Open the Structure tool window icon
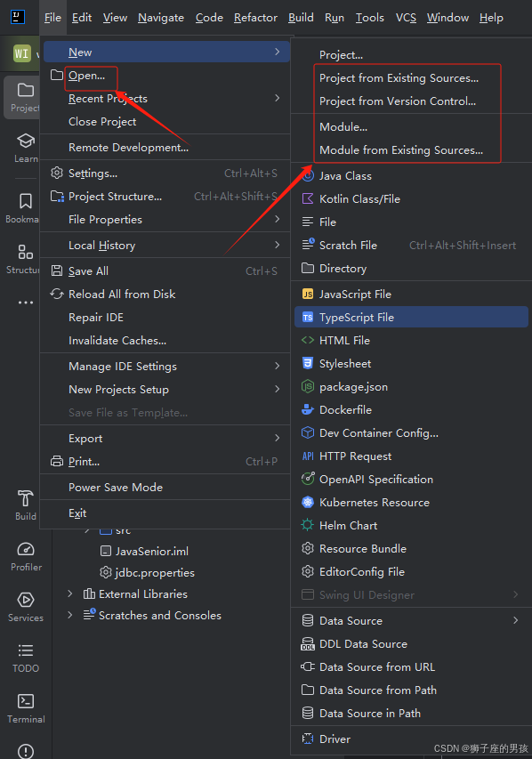Screen dimensions: 532x759 (26, 252)
